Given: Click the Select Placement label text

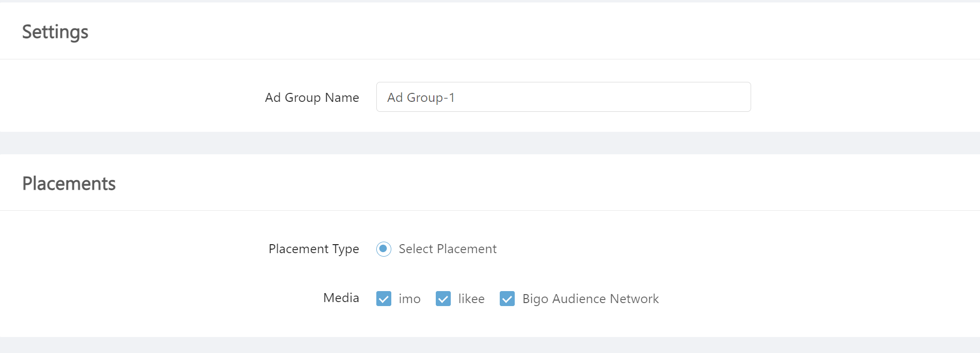Looking at the screenshot, I should [448, 249].
